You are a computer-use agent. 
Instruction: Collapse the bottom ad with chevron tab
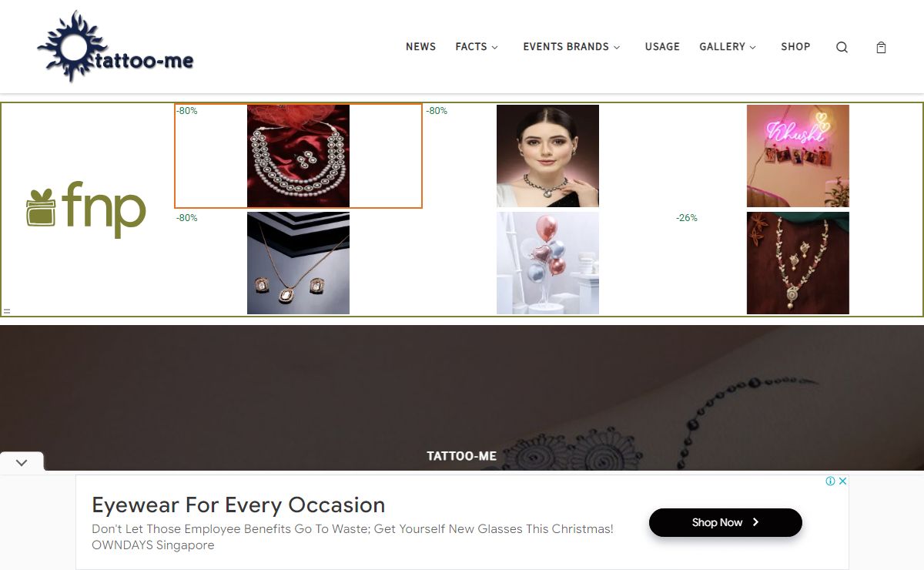tap(22, 462)
